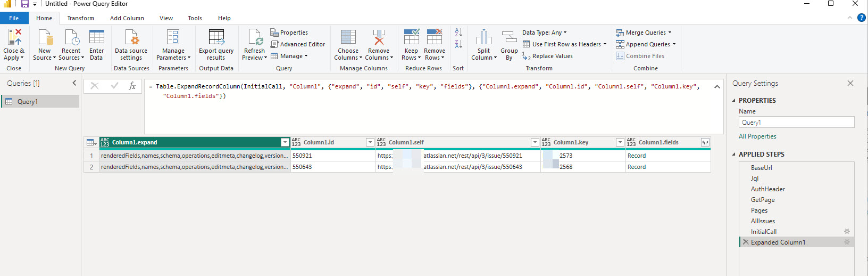Image resolution: width=868 pixels, height=276 pixels.
Task: Collapse the Queries pane
Action: pyautogui.click(x=74, y=83)
